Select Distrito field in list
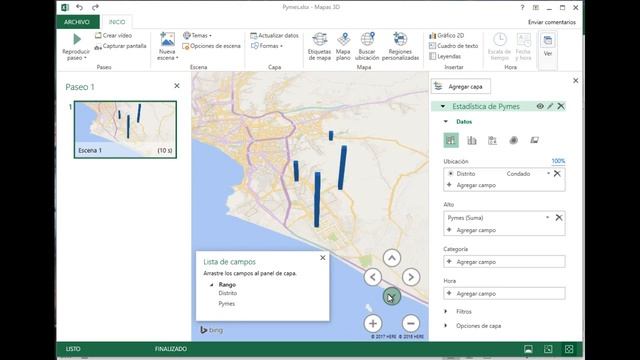640x360 pixels. pos(228,293)
